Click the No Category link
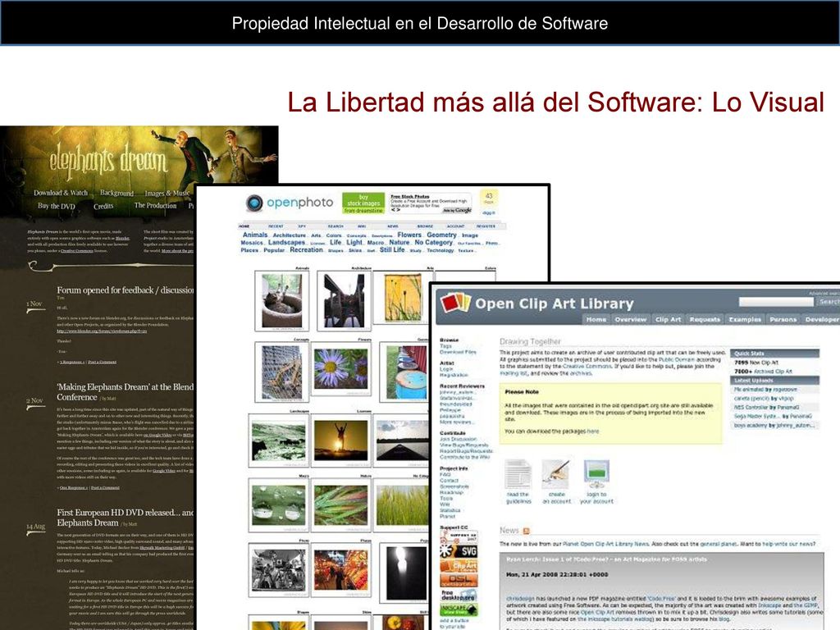840x630 pixels. [433, 242]
